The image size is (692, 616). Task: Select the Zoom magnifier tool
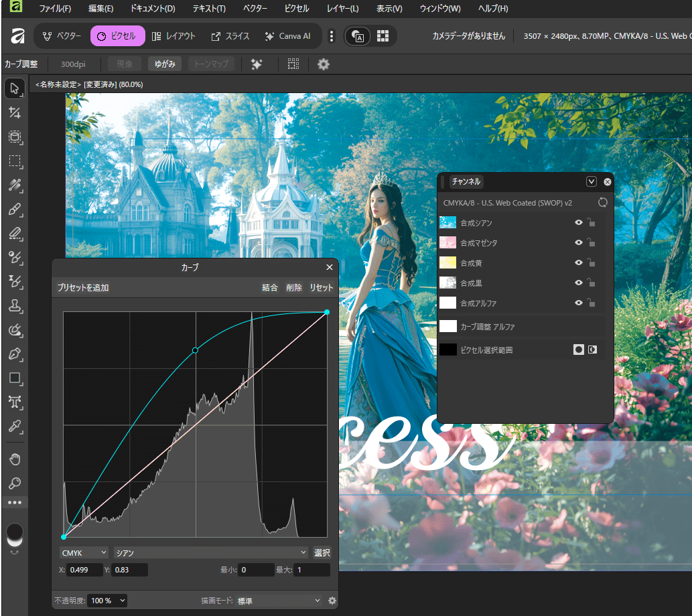(15, 483)
